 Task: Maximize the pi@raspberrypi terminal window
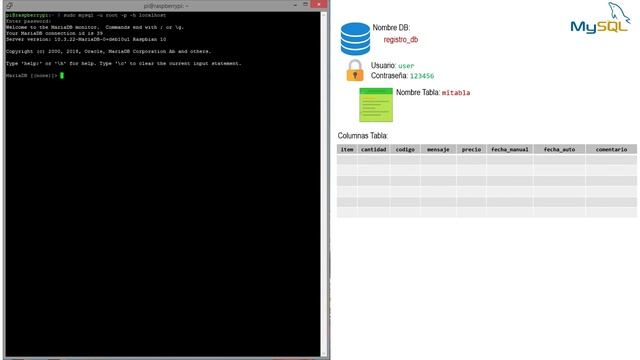[305, 4]
